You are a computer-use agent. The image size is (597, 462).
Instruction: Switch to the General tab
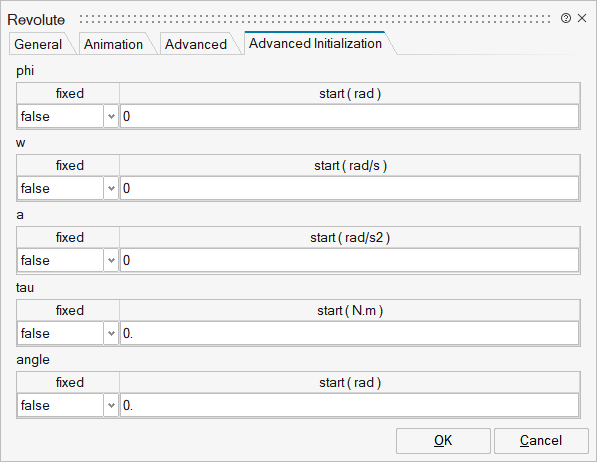tap(38, 44)
